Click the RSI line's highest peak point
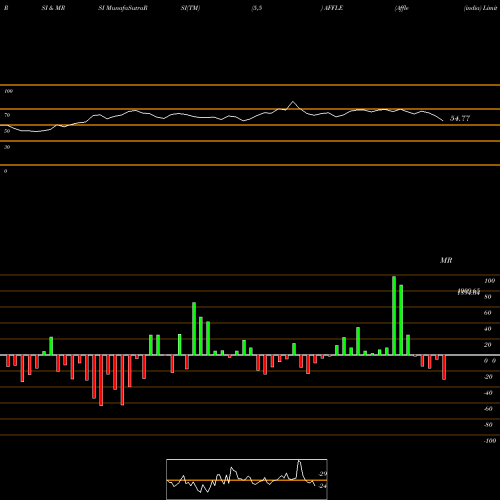The height and width of the screenshot is (500, 500). [x=293, y=101]
